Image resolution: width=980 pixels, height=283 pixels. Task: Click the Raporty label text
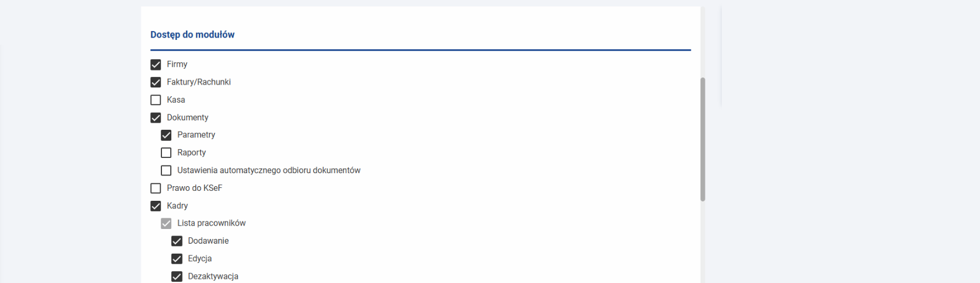pos(191,153)
